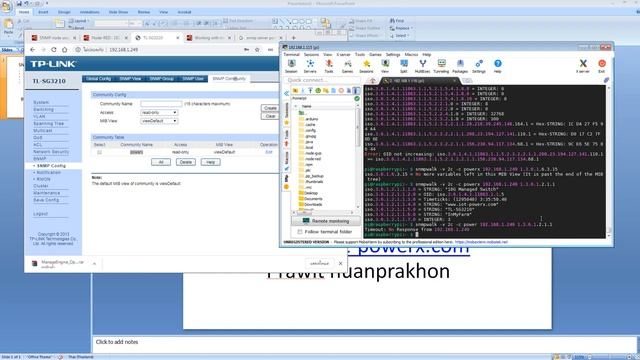Switch to Node-RED browser tab
Viewport: 640px width, 360px height.
[105, 38]
